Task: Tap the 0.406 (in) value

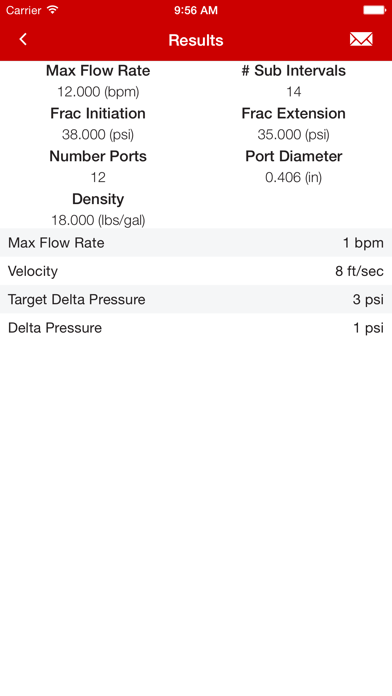Action: tap(293, 178)
